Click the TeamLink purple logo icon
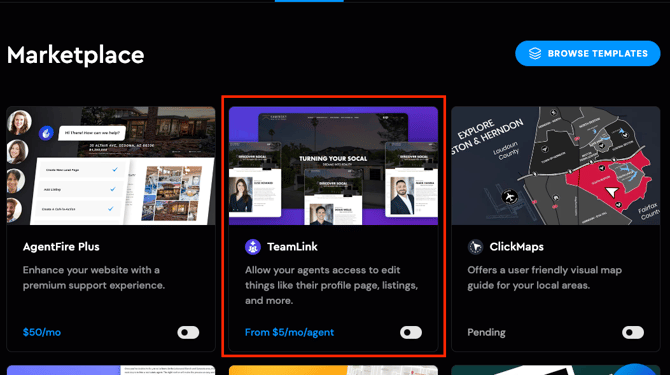The width and height of the screenshot is (670, 375). 253,247
